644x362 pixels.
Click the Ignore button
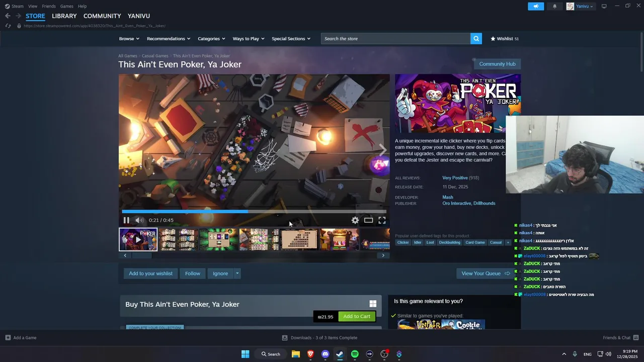point(220,274)
